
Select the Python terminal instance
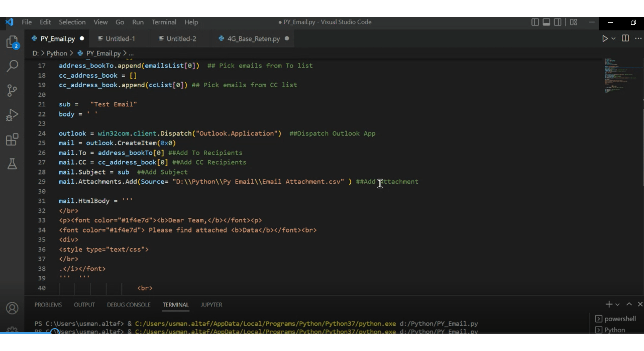611,330
